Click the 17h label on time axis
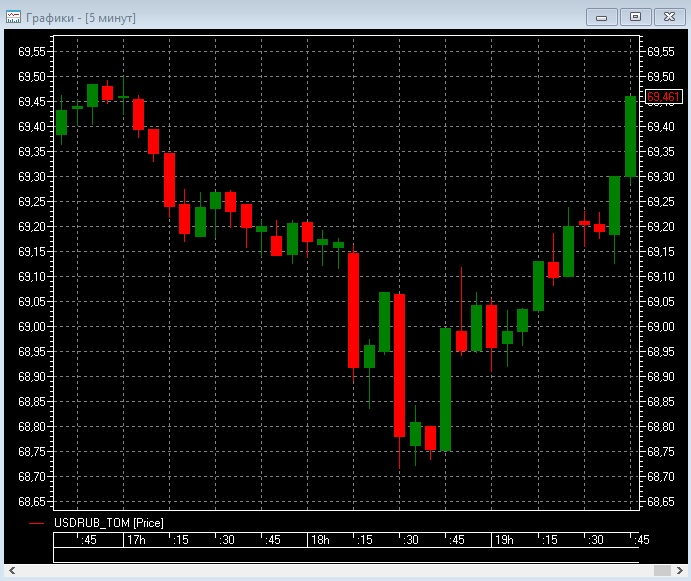This screenshot has width=691, height=581. point(136,540)
